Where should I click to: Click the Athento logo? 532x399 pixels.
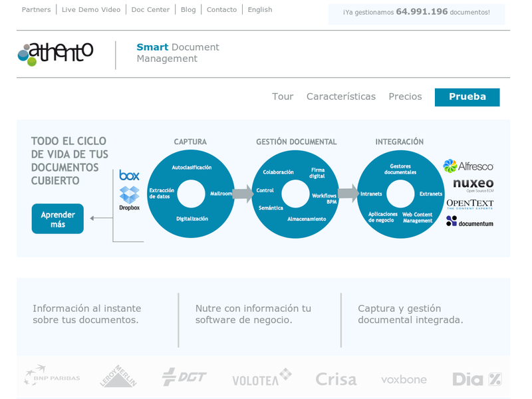(55, 54)
